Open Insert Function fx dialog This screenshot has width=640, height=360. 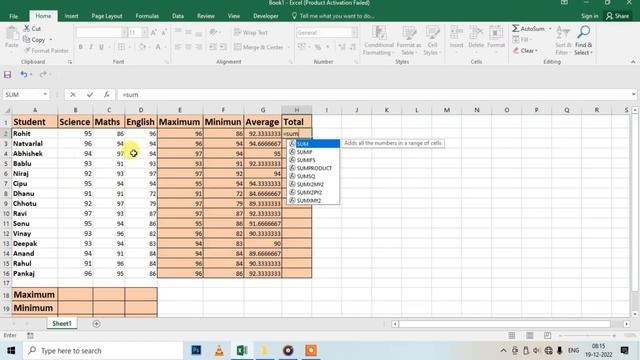pos(107,95)
